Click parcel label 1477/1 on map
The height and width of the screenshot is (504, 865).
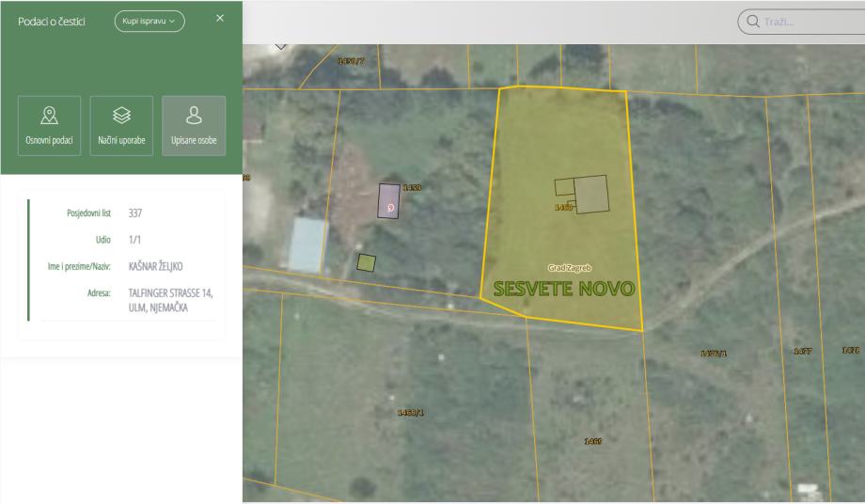tap(714, 353)
